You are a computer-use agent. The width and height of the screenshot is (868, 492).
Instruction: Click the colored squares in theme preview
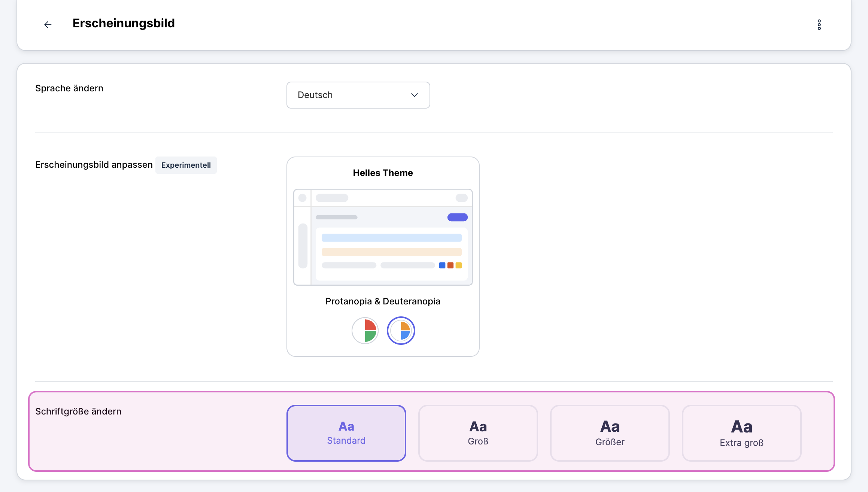click(x=450, y=265)
